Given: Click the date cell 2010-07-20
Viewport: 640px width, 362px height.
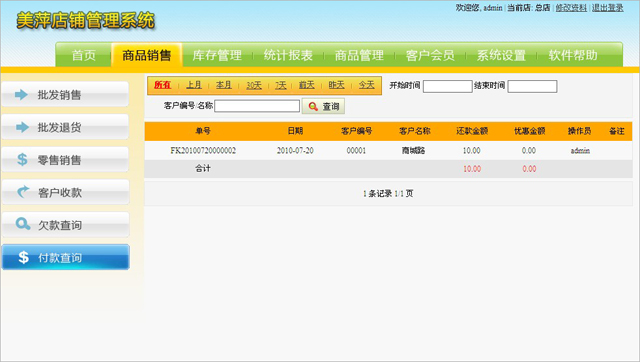Looking at the screenshot, I should 295,151.
